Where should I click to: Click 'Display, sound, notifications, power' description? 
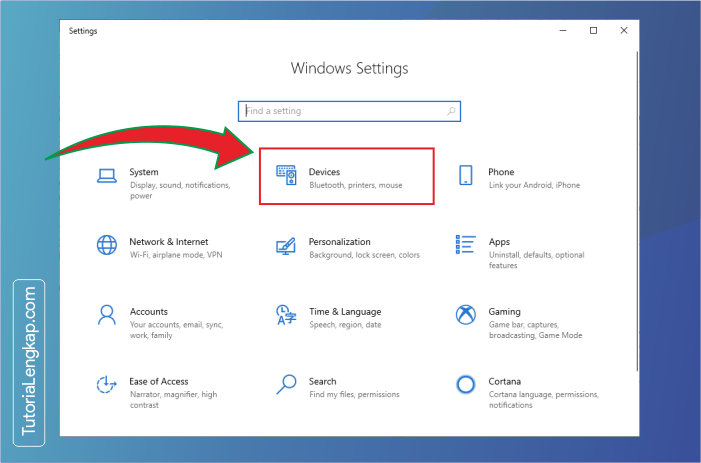(180, 190)
